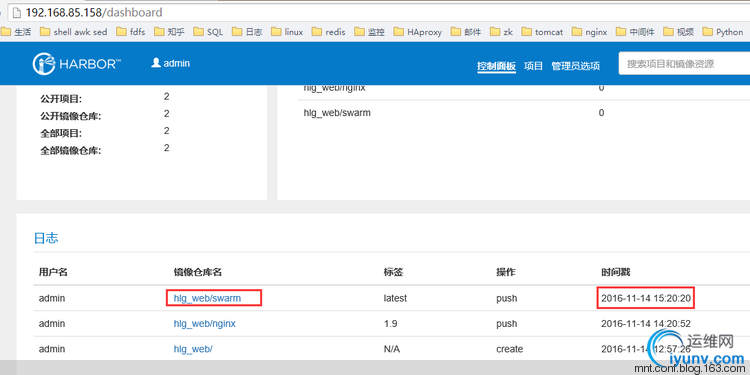This screenshot has width=750, height=375.
Task: Click the 镜像仓库名 column header
Action: [x=198, y=272]
